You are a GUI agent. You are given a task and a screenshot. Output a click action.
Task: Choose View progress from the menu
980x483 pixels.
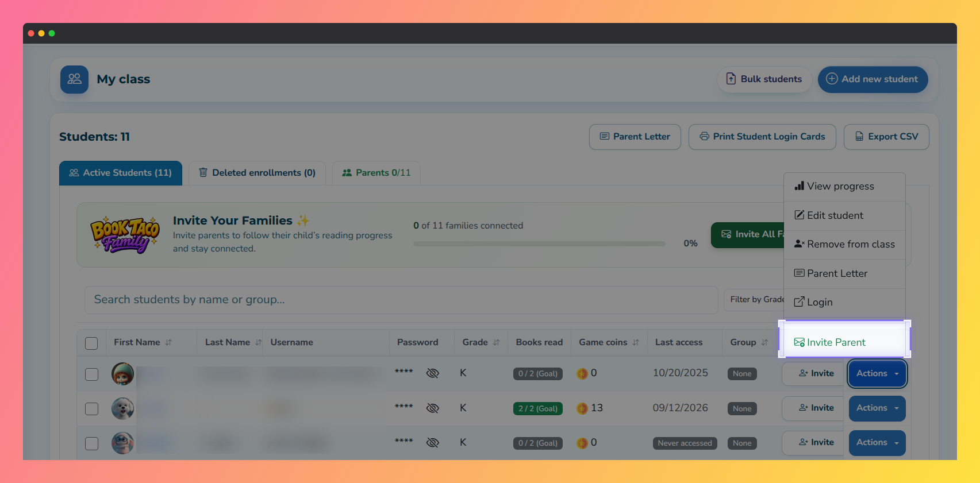[x=844, y=187]
